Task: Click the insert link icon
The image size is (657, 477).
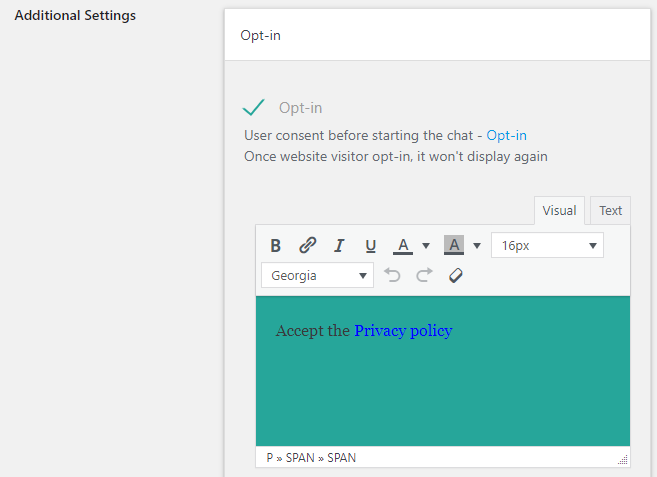Action: [308, 246]
